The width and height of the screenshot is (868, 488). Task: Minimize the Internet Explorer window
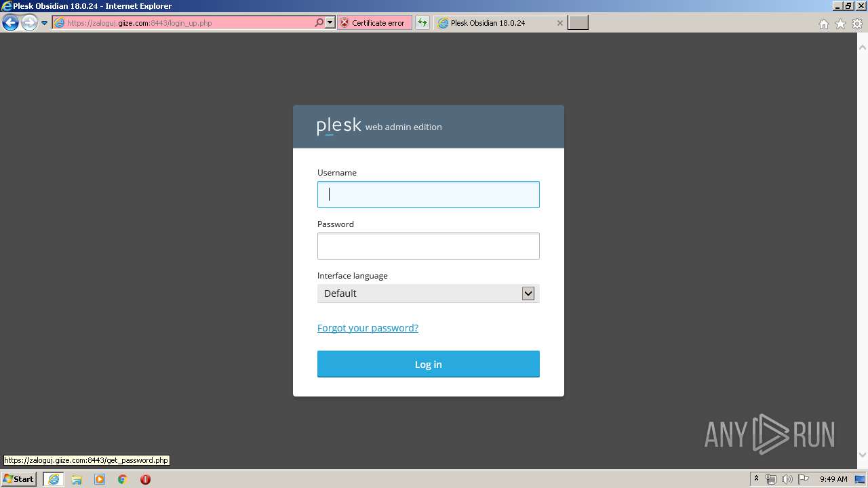[x=837, y=6]
